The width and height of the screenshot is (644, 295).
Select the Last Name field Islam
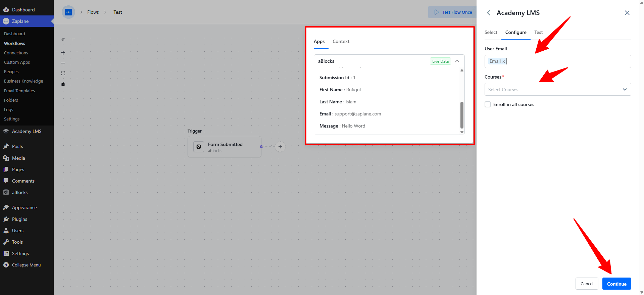[x=338, y=102]
